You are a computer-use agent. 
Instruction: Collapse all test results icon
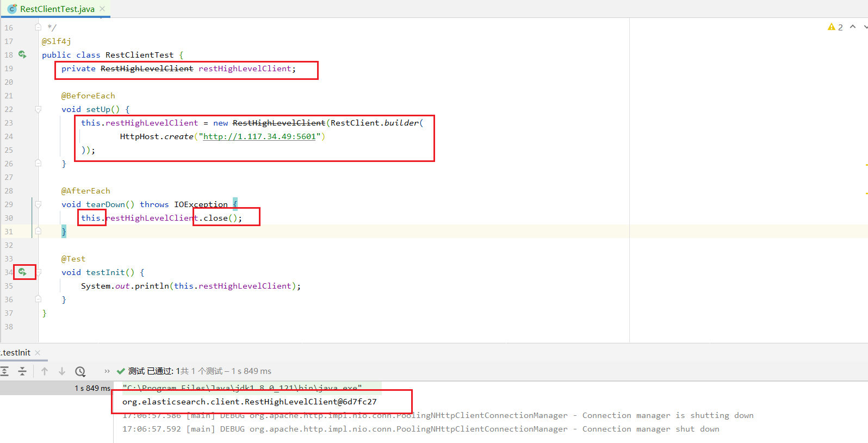point(22,371)
